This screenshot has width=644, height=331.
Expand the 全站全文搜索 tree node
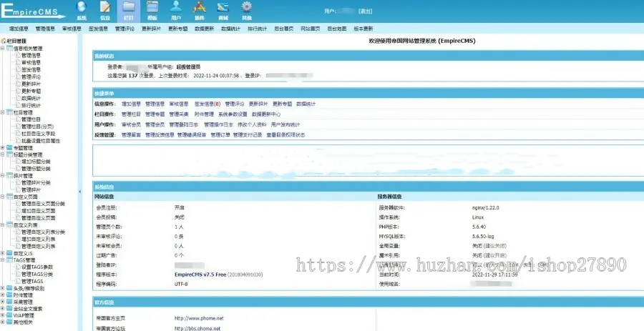coord(3,309)
